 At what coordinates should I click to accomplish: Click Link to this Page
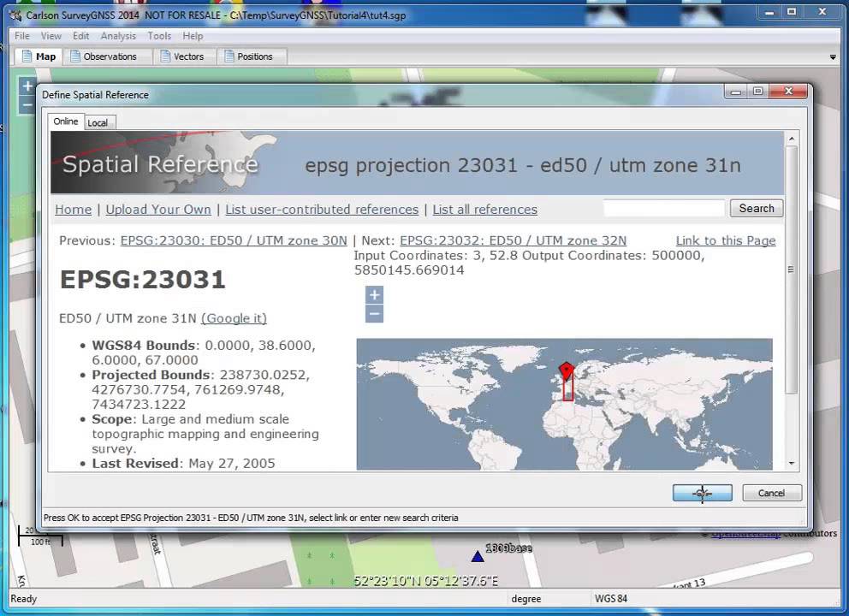(726, 241)
